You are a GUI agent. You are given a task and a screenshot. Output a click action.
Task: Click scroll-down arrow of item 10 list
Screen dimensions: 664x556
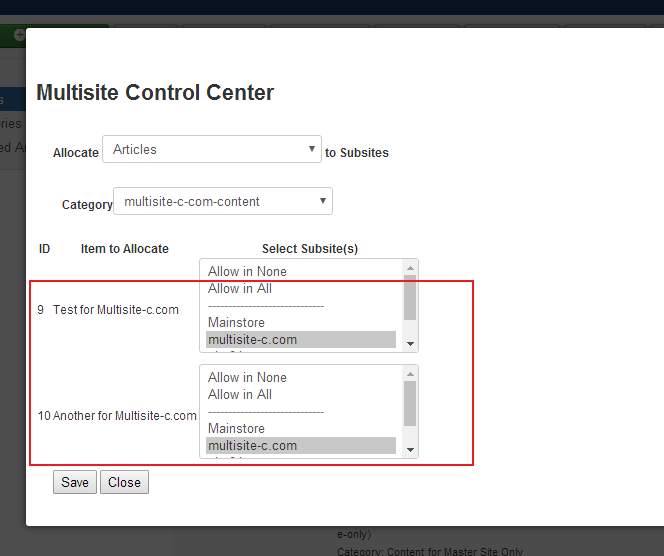[410, 450]
